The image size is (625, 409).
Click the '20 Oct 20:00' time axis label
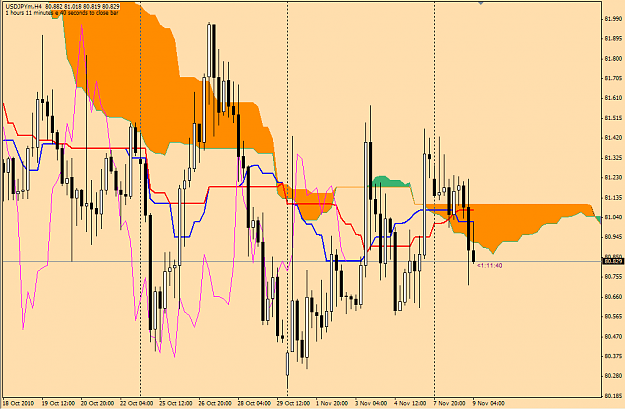point(97,403)
